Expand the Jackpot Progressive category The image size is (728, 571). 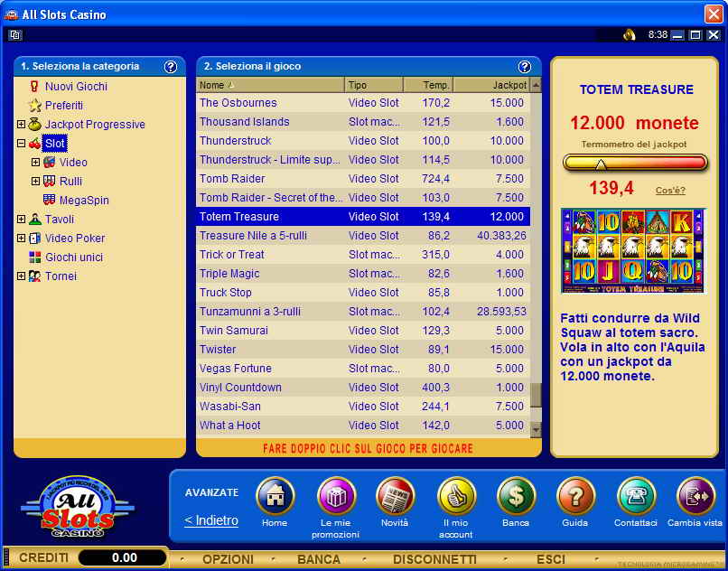coord(22,125)
